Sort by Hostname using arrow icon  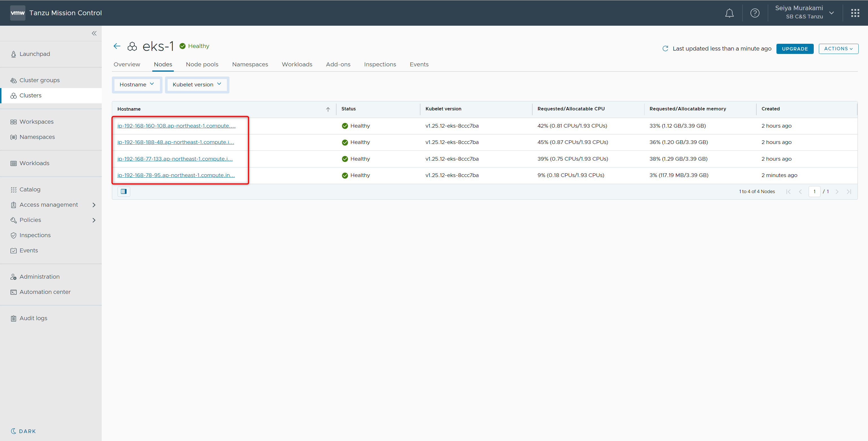pos(328,109)
